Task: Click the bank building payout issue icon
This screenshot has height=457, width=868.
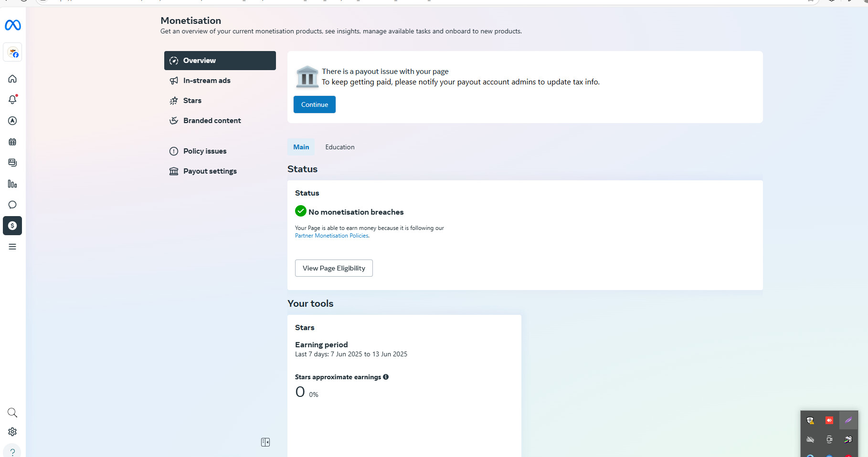Action: (x=307, y=77)
